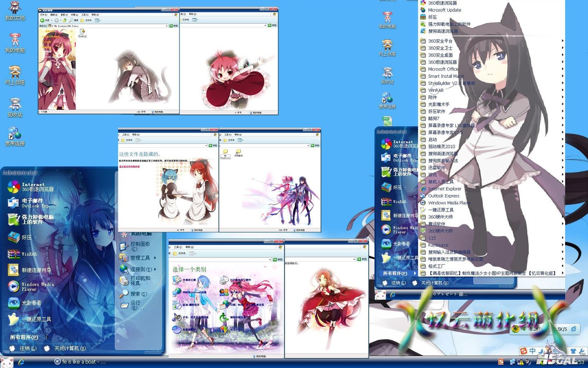This screenshot has width=588, height=368.
Task: Open 光影看看 in the fully visible Start menu
Action: point(25,303)
